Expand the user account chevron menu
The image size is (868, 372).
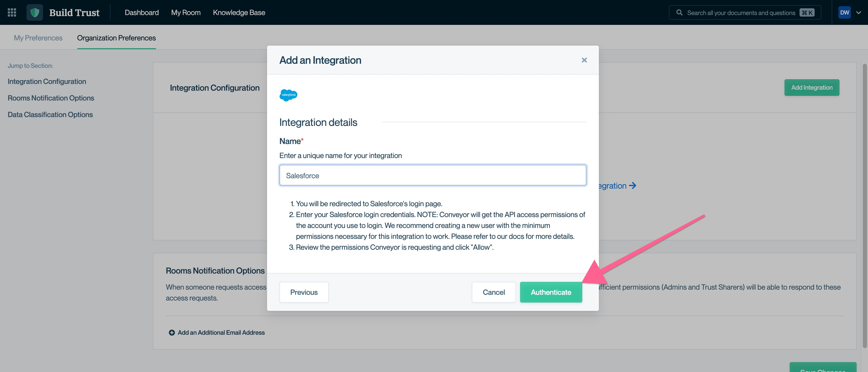[x=859, y=12]
